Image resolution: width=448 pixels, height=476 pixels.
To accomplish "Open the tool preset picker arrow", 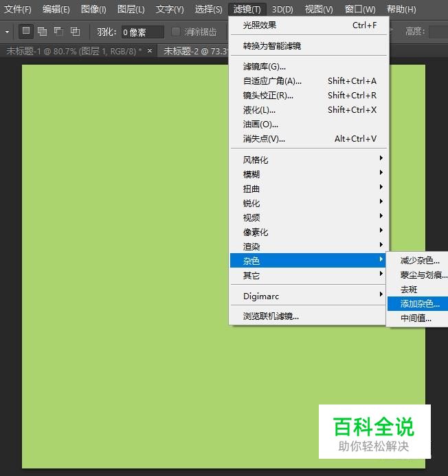I will (x=8, y=32).
